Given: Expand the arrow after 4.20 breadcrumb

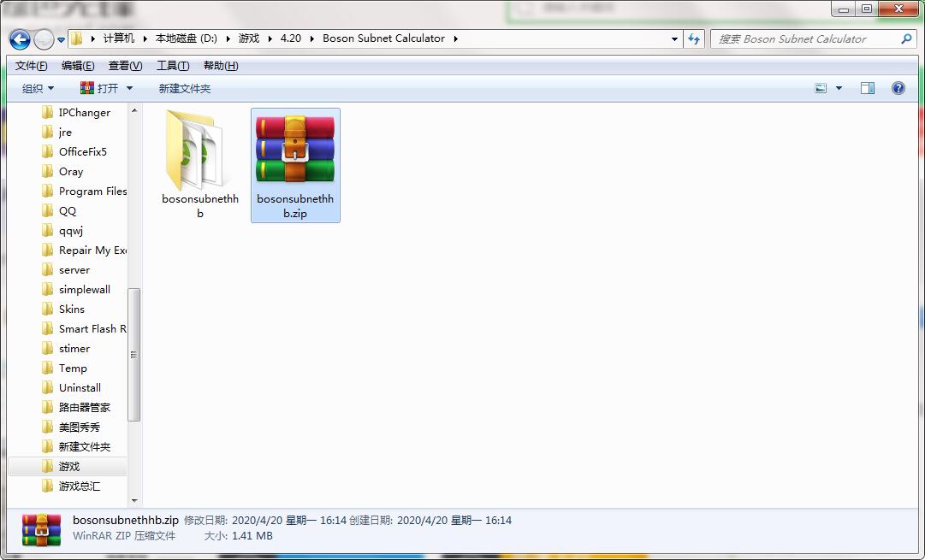Looking at the screenshot, I should [x=311, y=39].
